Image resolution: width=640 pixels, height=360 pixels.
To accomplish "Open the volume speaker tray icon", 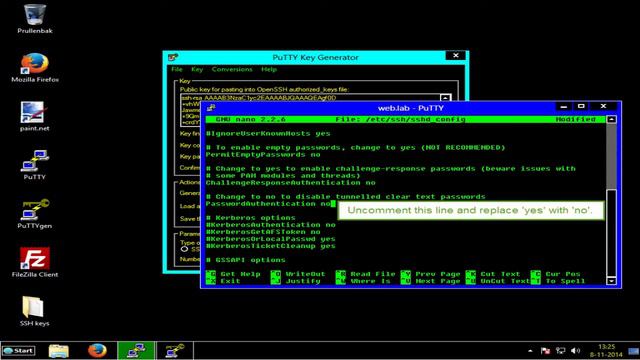I will (x=576, y=351).
